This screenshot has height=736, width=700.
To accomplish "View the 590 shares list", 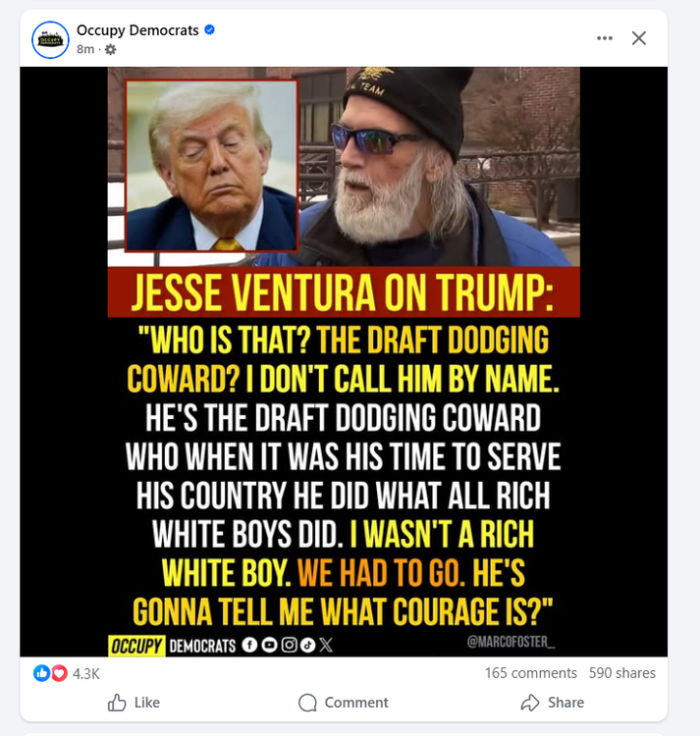I will (622, 672).
